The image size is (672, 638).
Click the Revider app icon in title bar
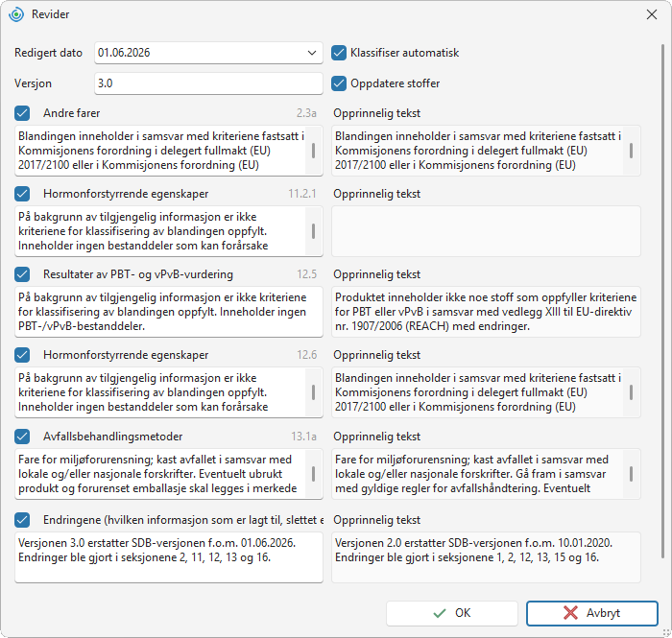click(16, 14)
